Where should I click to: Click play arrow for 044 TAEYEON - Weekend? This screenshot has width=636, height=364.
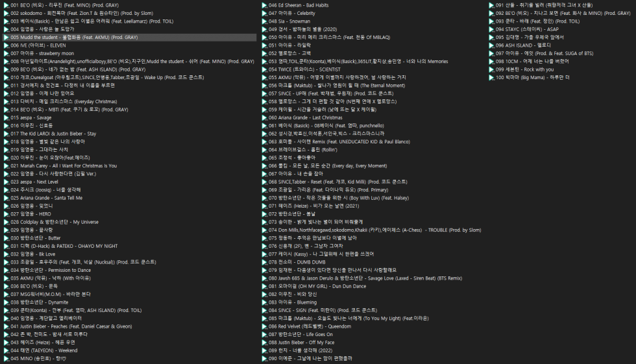pos(6,350)
